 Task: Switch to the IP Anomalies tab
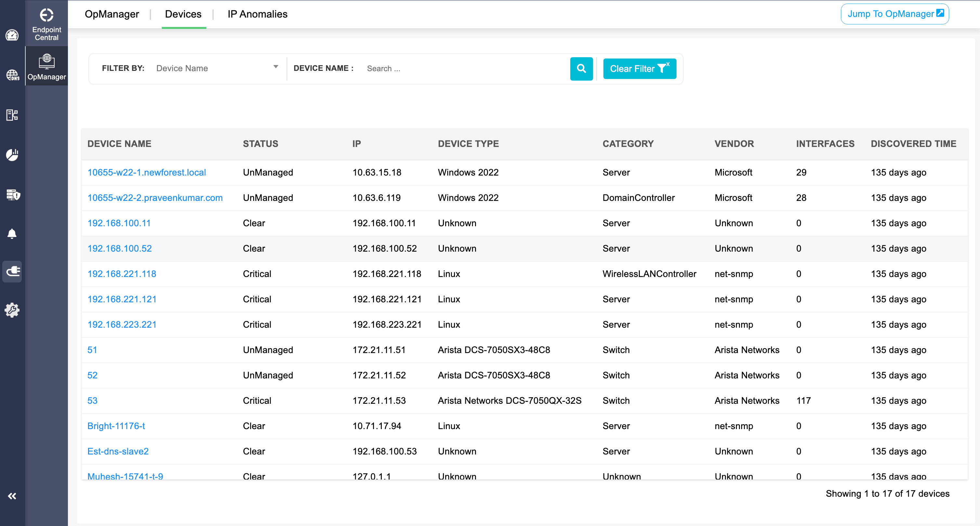coord(257,14)
